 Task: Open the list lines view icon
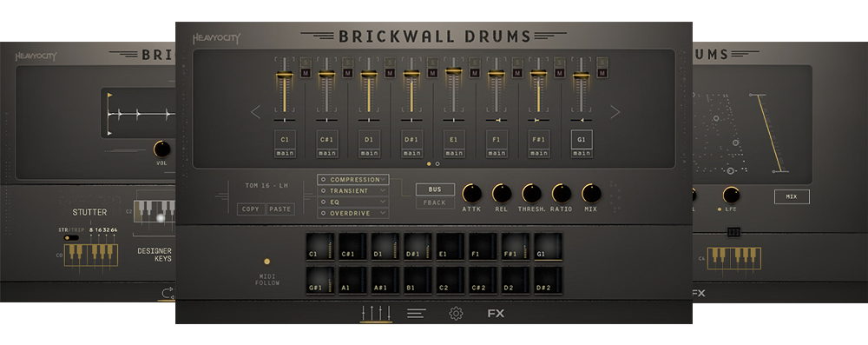[416, 314]
